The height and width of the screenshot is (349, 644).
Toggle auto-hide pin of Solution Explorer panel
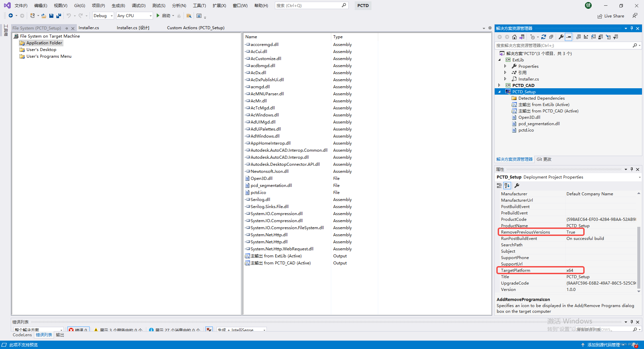tap(632, 28)
